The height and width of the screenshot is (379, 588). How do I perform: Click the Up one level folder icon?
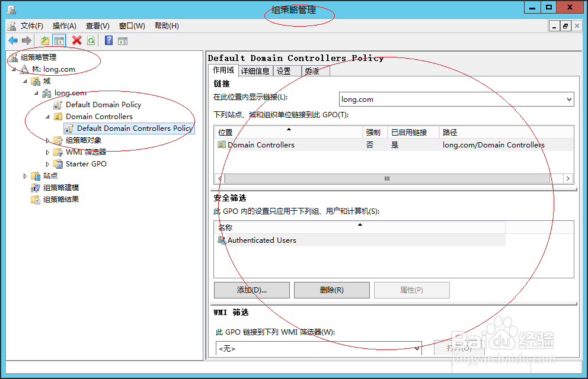tap(45, 40)
